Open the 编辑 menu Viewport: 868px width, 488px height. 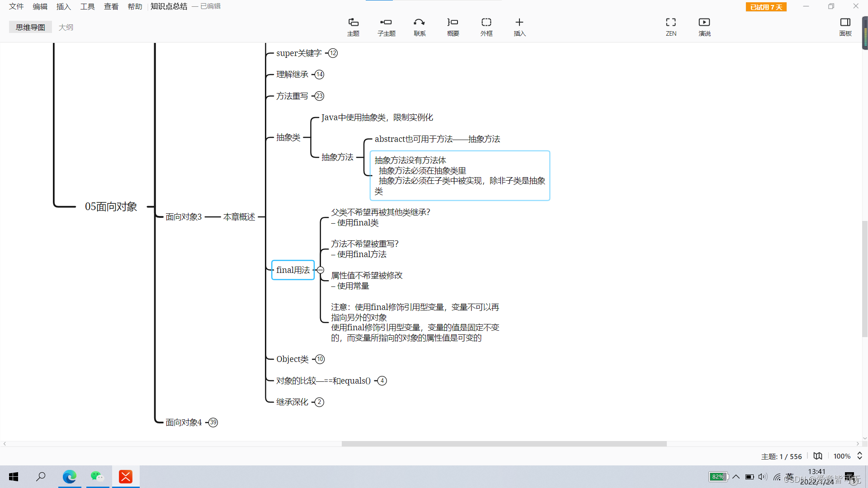(40, 6)
